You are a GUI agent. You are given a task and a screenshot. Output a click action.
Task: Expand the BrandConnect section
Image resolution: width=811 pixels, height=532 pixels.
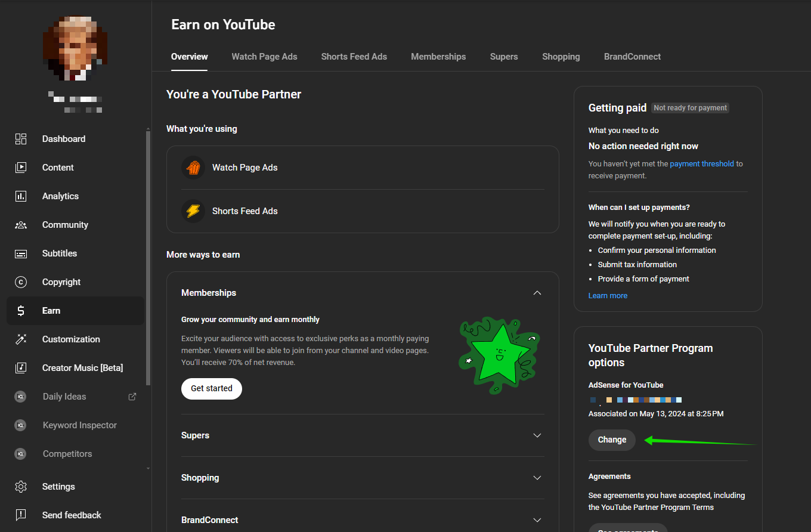(537, 520)
